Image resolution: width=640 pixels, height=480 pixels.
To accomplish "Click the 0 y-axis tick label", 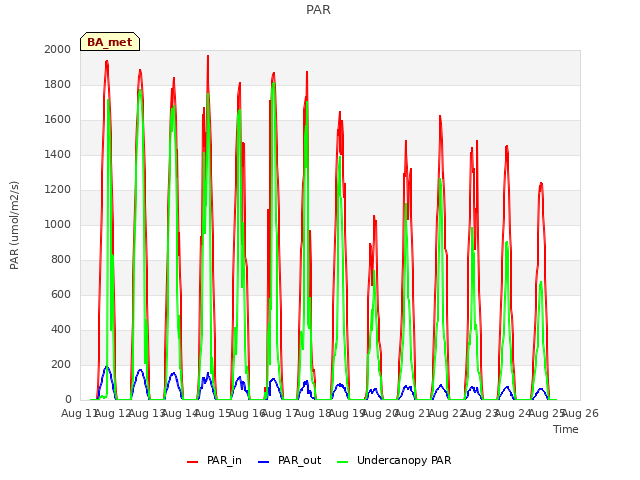I will click(x=68, y=400).
